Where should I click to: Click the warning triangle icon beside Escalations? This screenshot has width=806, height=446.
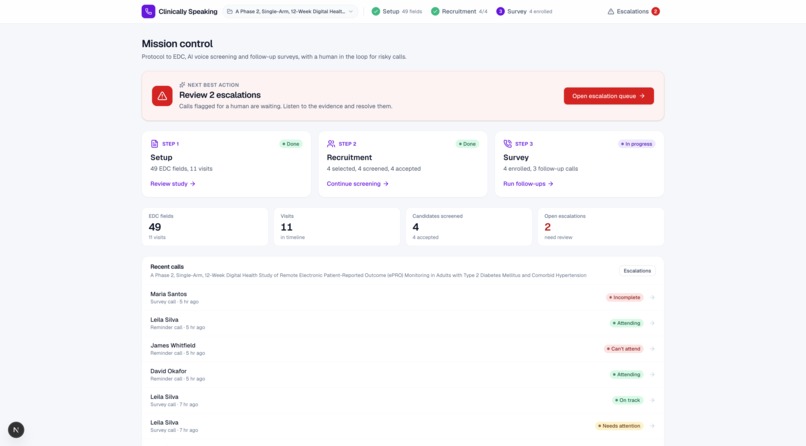click(611, 11)
